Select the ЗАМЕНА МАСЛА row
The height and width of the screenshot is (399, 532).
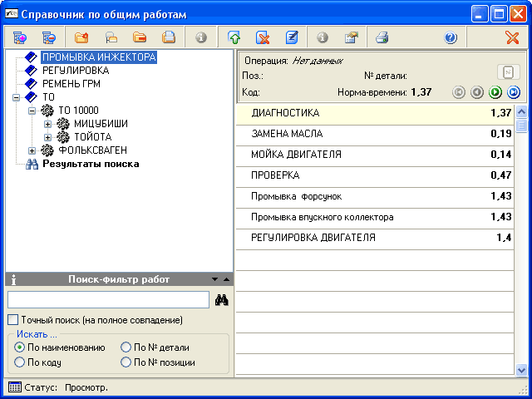point(287,133)
